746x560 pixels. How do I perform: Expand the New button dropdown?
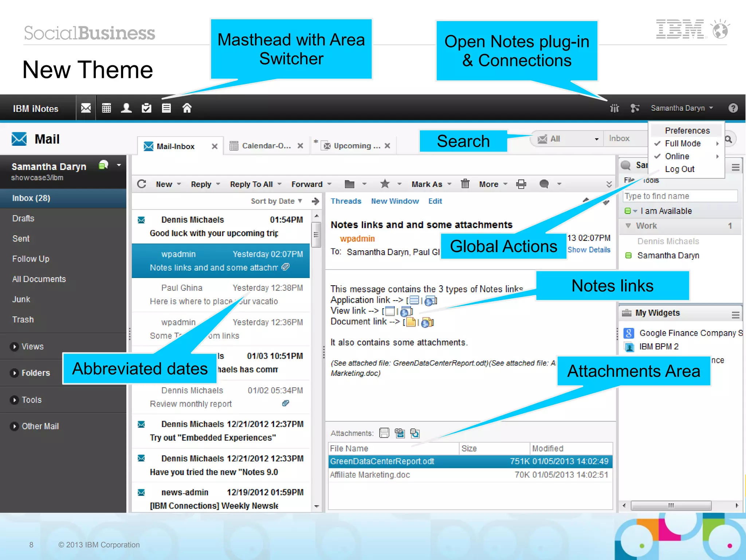pos(179,184)
